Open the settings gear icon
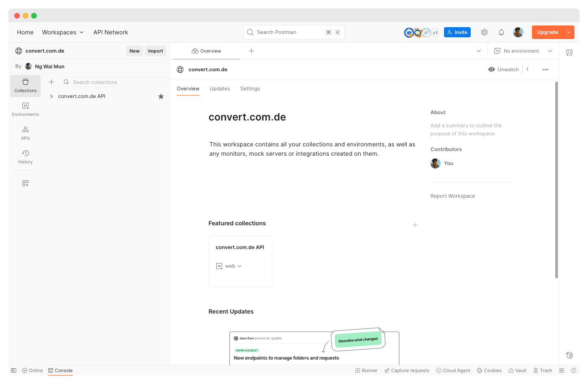 (484, 32)
